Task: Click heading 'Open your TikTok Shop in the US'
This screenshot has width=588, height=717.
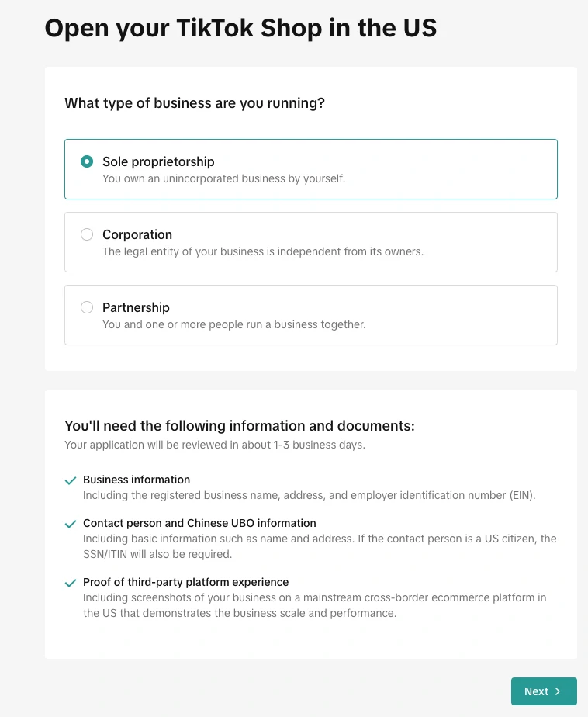Action: tap(240, 28)
